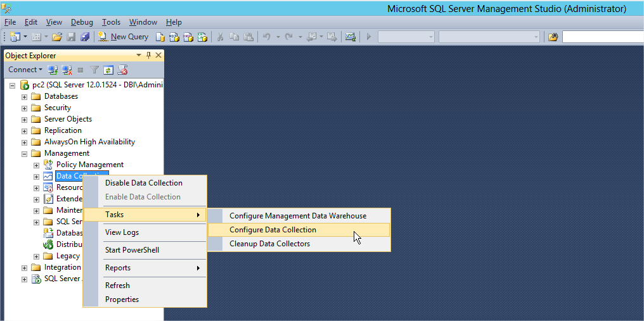Open the Connect dropdown in Object Explorer
Viewport: 644px width, 321px height.
coord(25,70)
